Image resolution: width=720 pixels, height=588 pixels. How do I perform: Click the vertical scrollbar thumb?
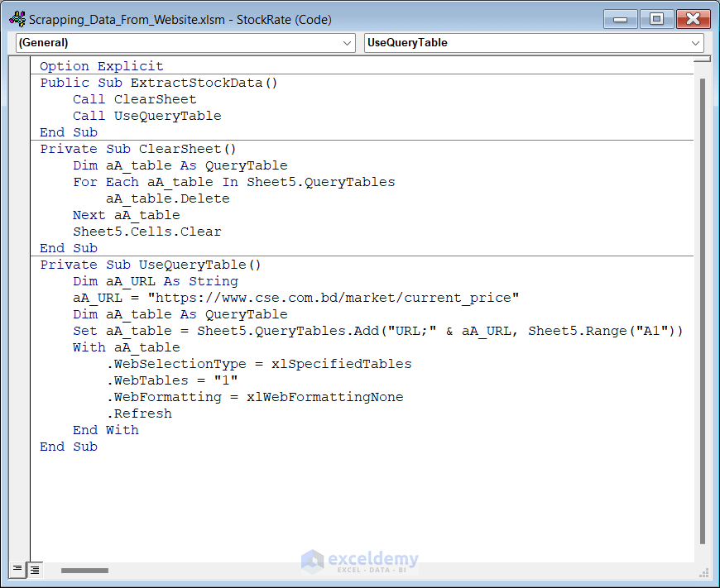(702, 311)
